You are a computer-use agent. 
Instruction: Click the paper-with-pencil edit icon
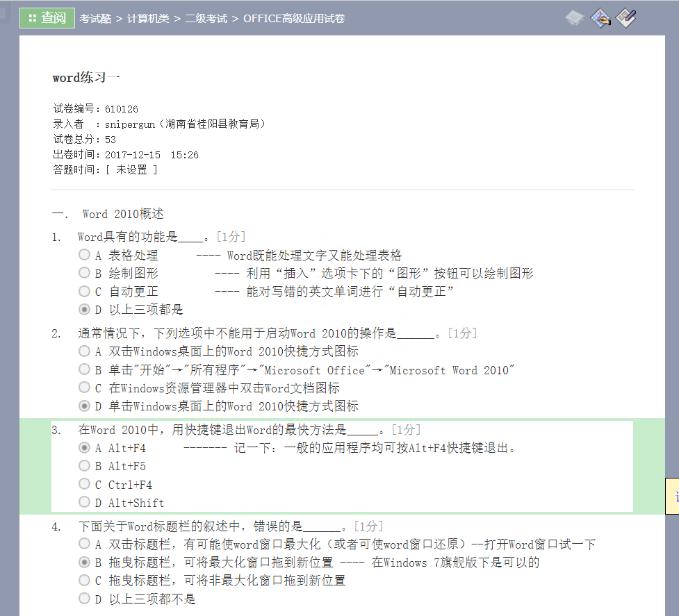pyautogui.click(x=626, y=18)
